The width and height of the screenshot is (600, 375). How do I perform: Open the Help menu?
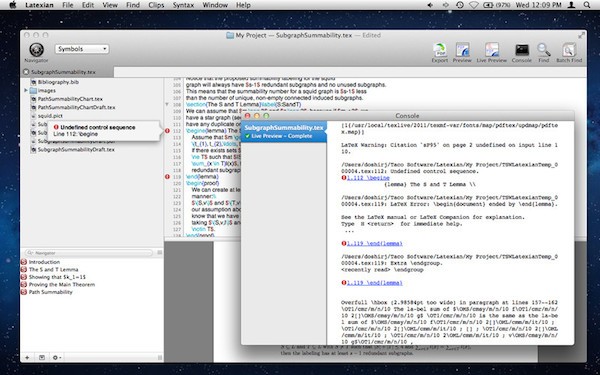click(x=243, y=5)
